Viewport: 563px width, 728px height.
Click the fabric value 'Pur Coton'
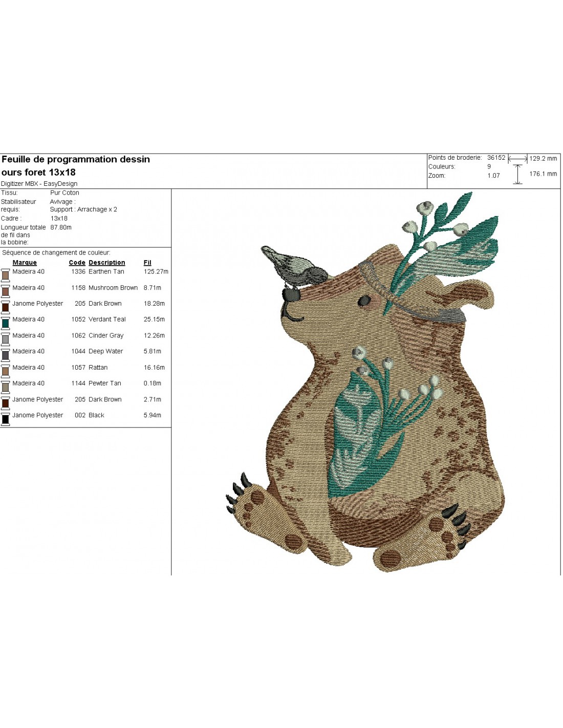point(64,193)
